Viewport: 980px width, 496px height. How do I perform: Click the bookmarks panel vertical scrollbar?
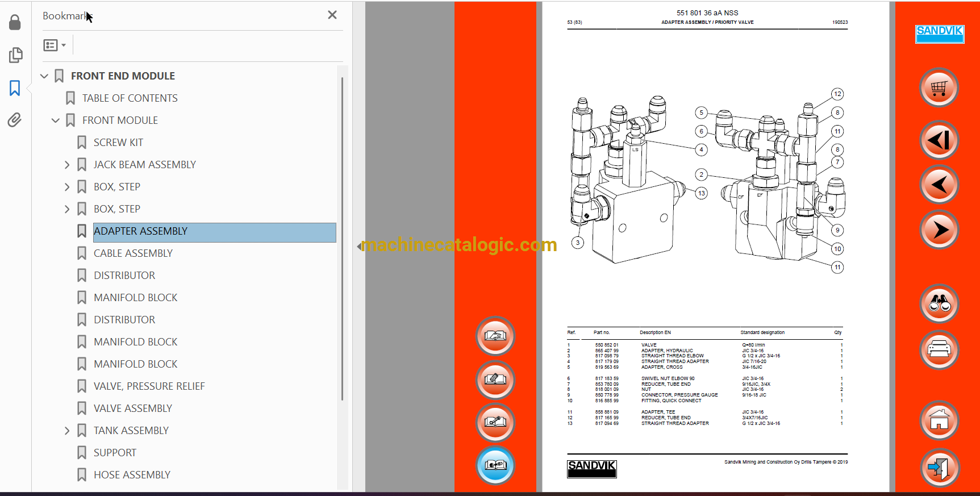click(x=342, y=239)
